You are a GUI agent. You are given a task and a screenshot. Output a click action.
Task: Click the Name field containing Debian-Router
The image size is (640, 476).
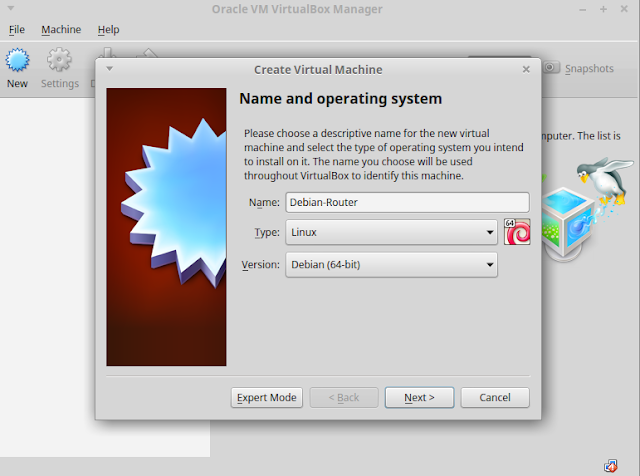(407, 202)
